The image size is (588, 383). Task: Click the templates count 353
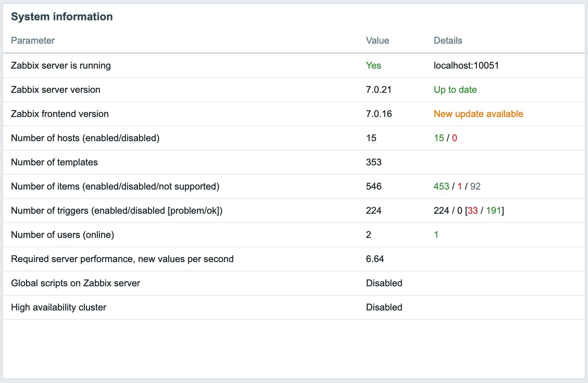pos(374,162)
